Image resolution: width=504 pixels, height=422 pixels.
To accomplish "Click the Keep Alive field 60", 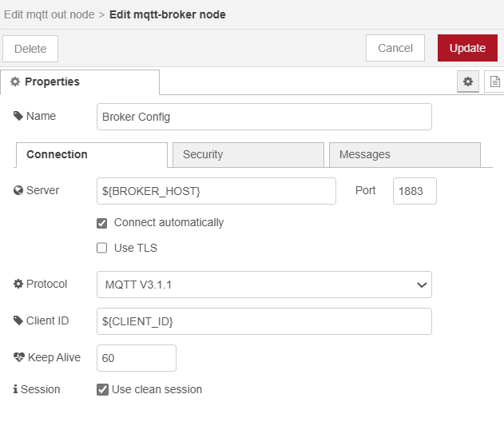I will click(x=137, y=358).
